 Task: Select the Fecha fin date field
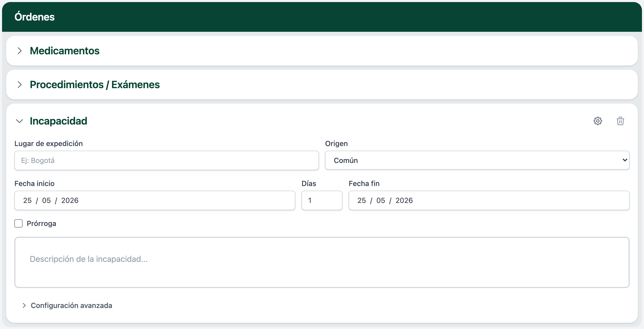pos(489,200)
